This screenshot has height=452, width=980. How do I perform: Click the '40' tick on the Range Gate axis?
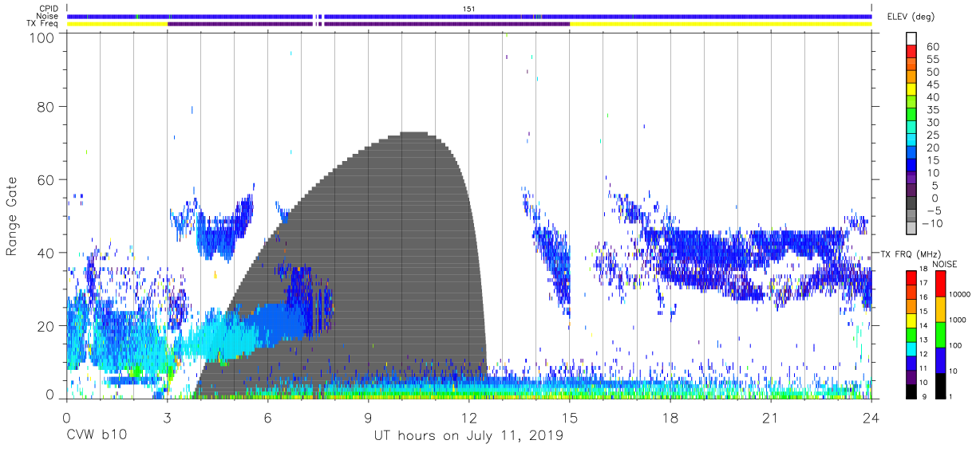[x=47, y=253]
